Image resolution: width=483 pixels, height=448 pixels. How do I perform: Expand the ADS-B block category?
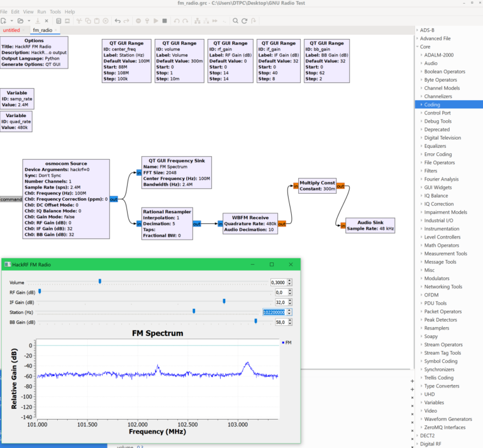pos(418,30)
